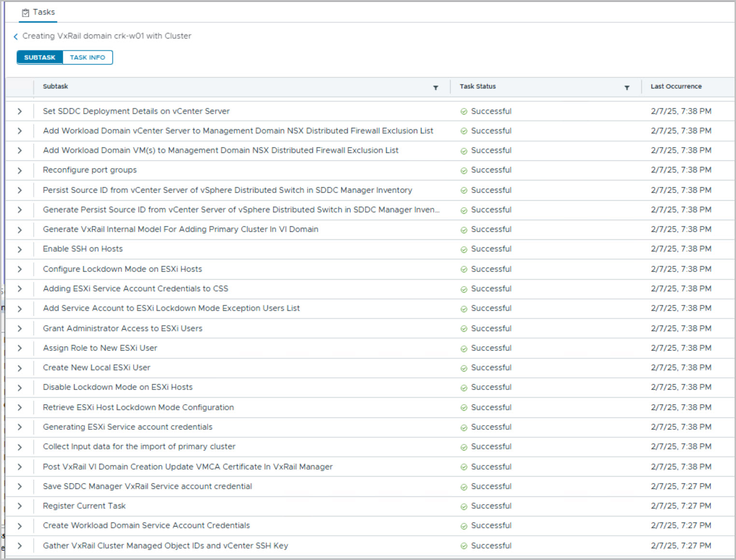Click the Subtask column filter icon
The image size is (736, 560).
(x=436, y=87)
